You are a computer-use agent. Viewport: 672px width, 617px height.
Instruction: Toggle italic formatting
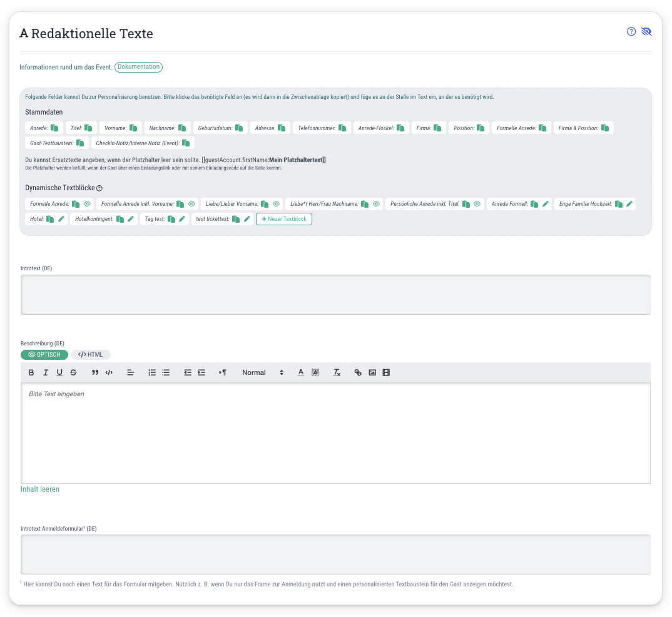click(x=46, y=372)
